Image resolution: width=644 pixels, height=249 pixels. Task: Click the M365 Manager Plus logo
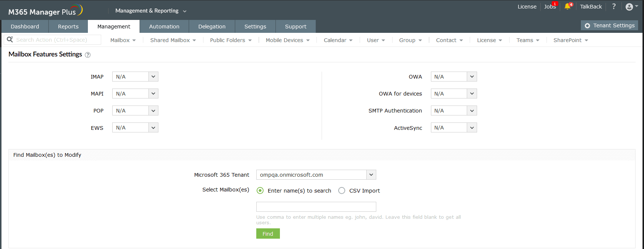(x=45, y=11)
